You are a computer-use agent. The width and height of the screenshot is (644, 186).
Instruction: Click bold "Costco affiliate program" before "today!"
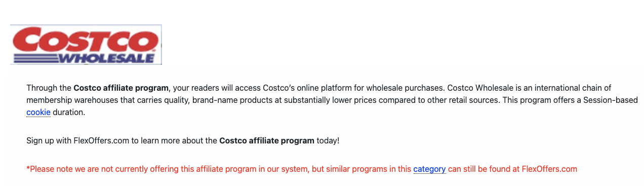pos(267,141)
